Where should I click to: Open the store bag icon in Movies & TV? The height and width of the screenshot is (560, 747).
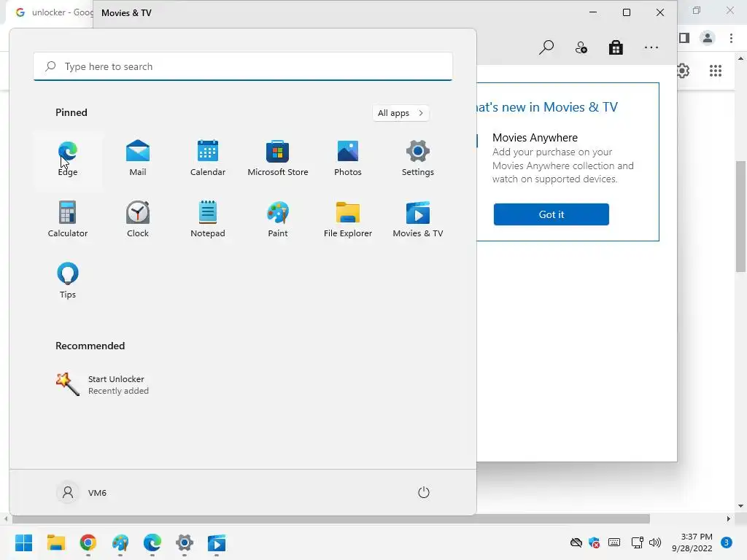tap(616, 47)
